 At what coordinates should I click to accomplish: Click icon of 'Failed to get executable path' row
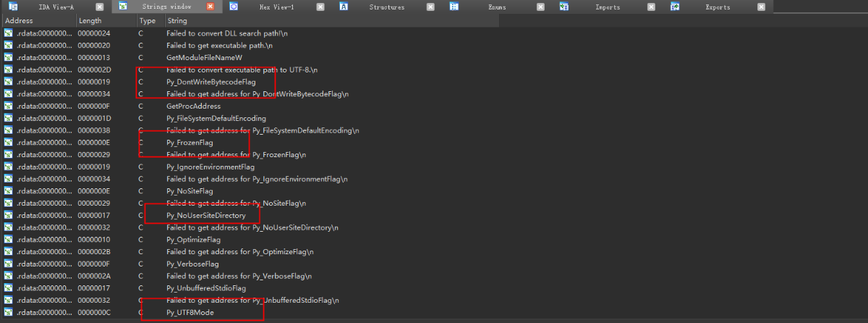(x=8, y=46)
